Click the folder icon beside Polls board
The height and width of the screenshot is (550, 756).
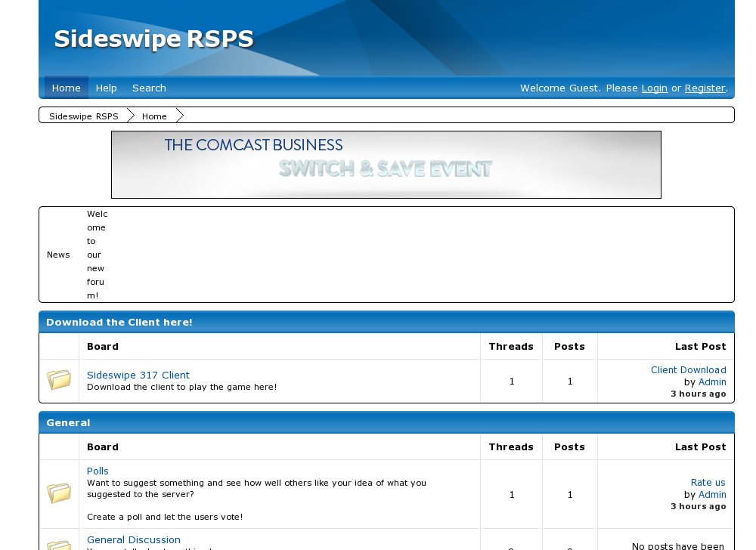click(59, 493)
